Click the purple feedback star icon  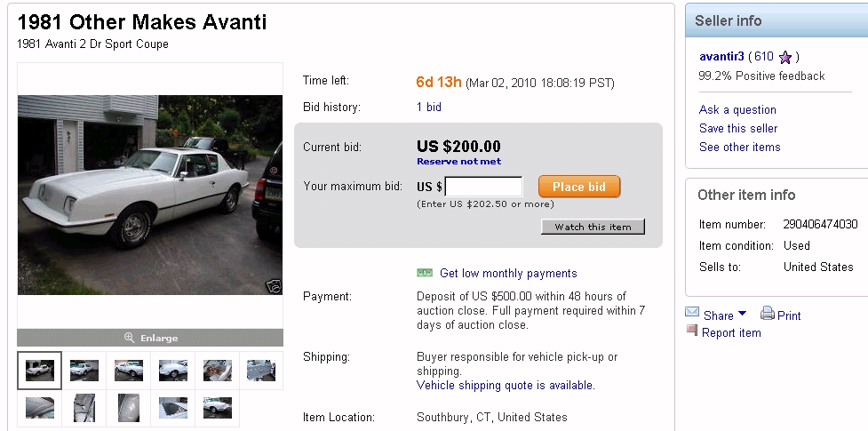pyautogui.click(x=784, y=58)
